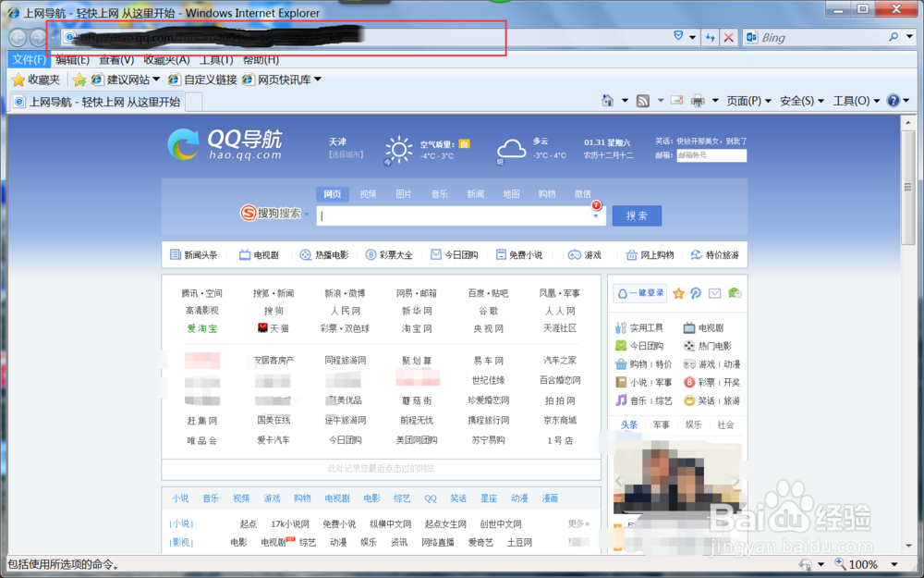Open Favorites (收藏夹) star button
This screenshot has height=578, width=924.
pos(36,80)
